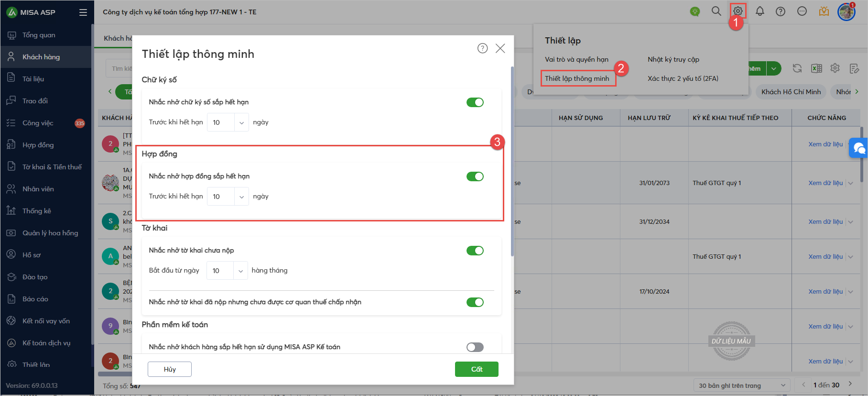Open help in Thiết lập thông minh dialog
Image resolution: width=868 pixels, height=396 pixels.
483,48
